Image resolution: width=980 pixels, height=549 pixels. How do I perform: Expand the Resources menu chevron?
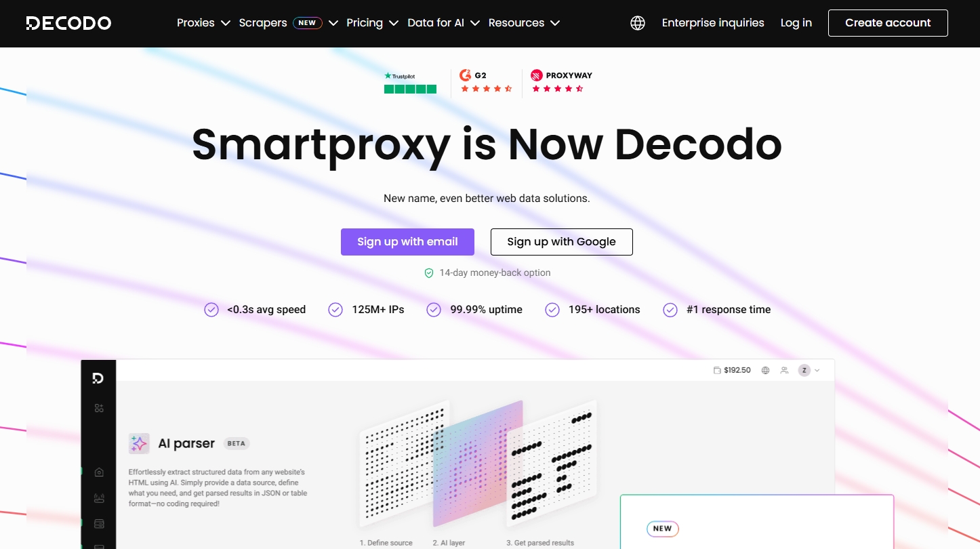coord(555,23)
